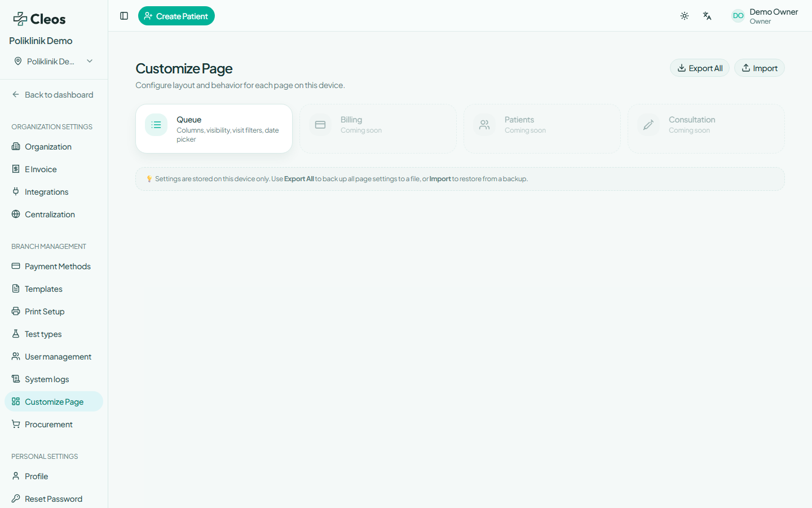Image resolution: width=812 pixels, height=508 pixels.
Task: Click the Templates document icon
Action: (x=16, y=288)
